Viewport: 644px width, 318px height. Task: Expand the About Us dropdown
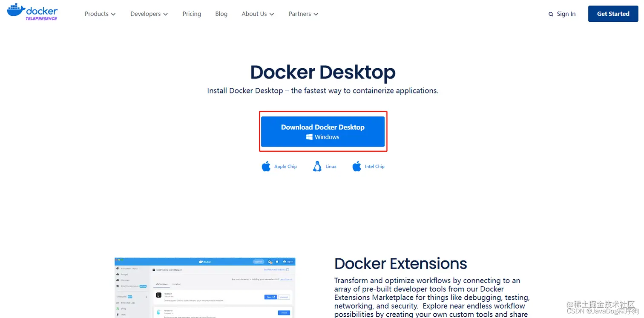point(258,14)
